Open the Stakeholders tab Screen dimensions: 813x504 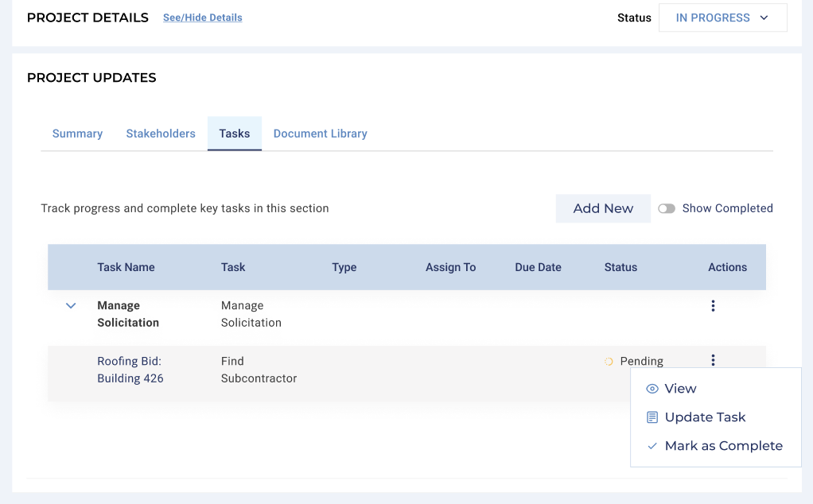point(161,134)
